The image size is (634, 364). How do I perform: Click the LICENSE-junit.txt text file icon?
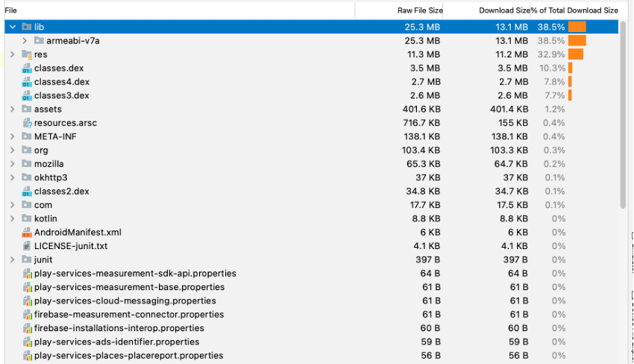27,246
